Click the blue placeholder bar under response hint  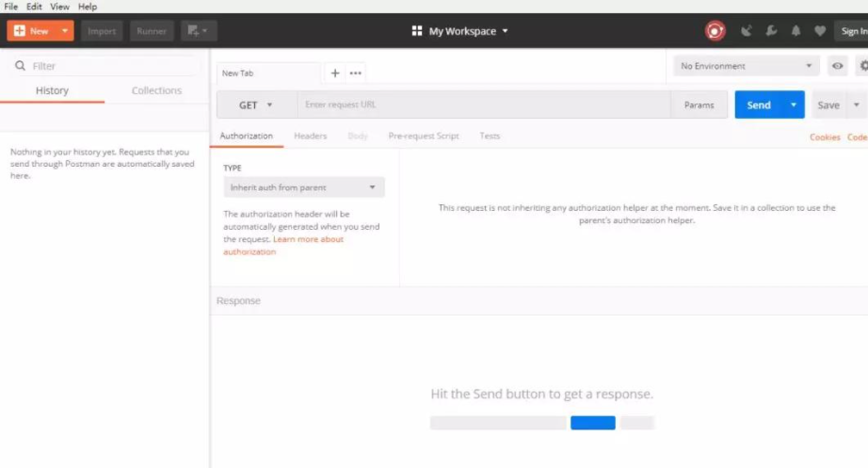(x=593, y=423)
